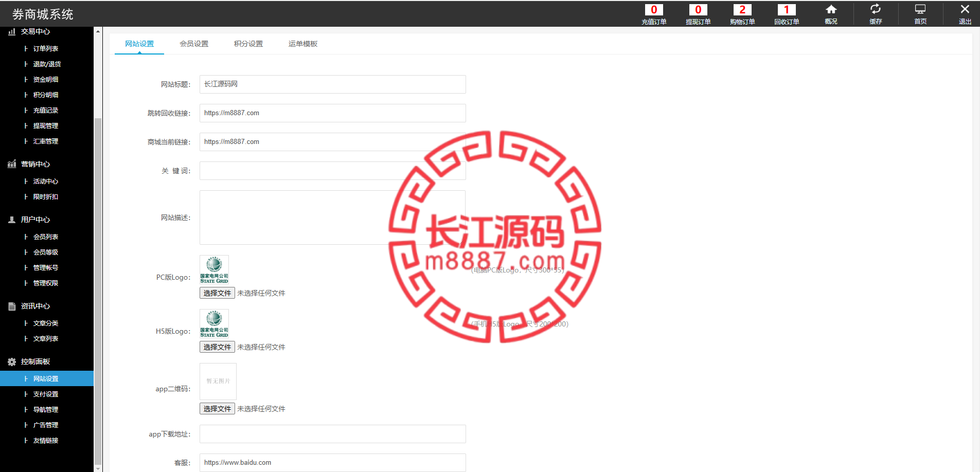The width and height of the screenshot is (980, 472).
Task: Click into the 网站描述 textarea
Action: 332,217
